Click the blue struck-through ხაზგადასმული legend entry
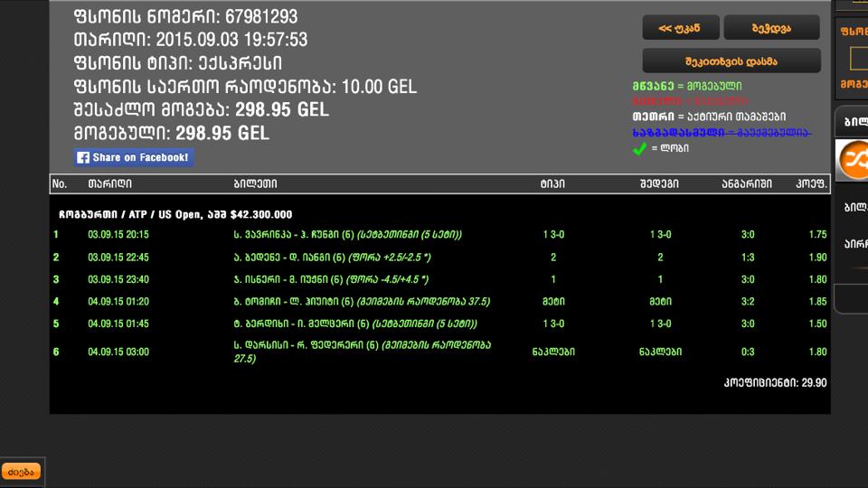Screen dimensions: 868x488 click(x=722, y=133)
